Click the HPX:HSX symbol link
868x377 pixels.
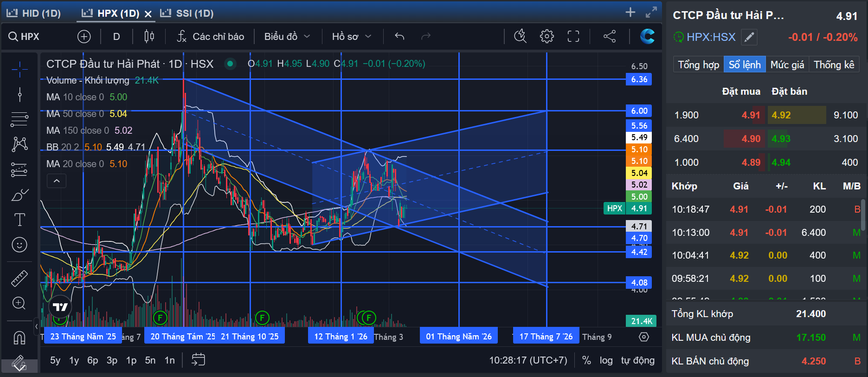point(711,37)
